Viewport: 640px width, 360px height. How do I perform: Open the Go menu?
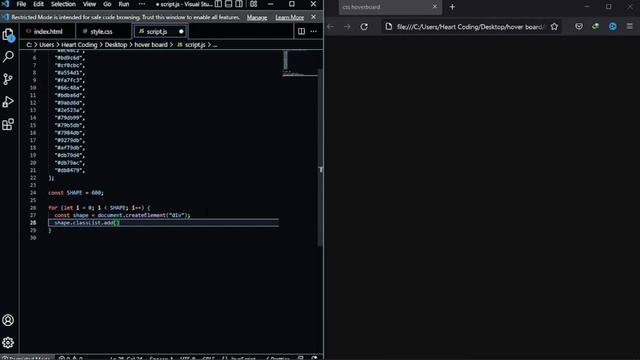point(107,4)
